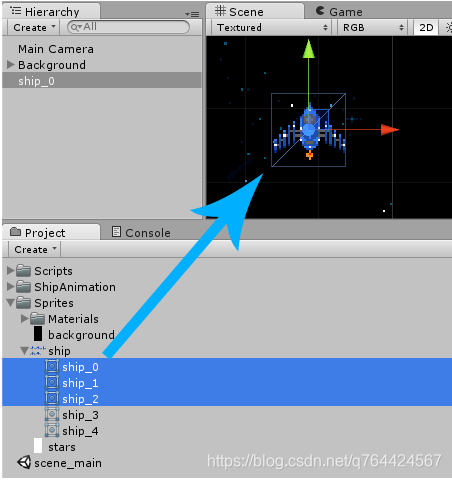Switch to the Scene tab
Screen dimensions: 452x480
(255, 12)
